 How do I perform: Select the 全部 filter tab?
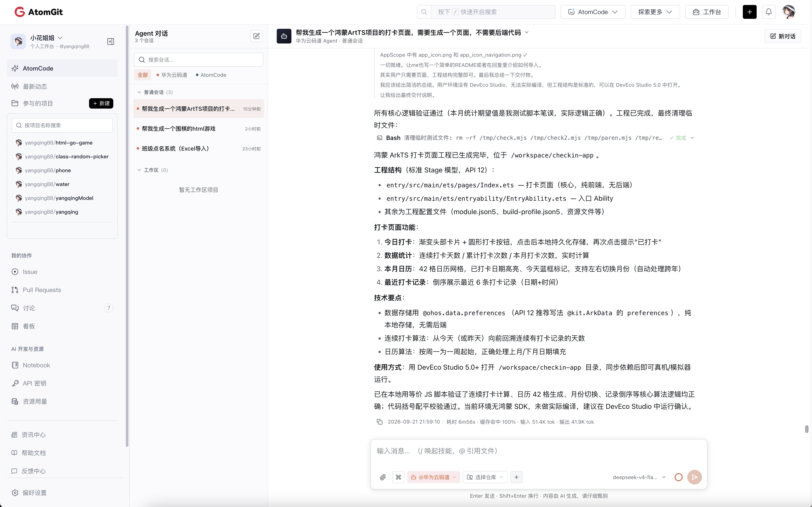click(x=142, y=75)
